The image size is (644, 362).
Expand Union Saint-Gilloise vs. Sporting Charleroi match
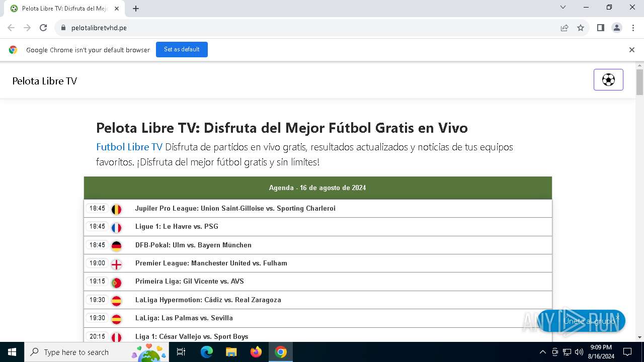coord(318,208)
